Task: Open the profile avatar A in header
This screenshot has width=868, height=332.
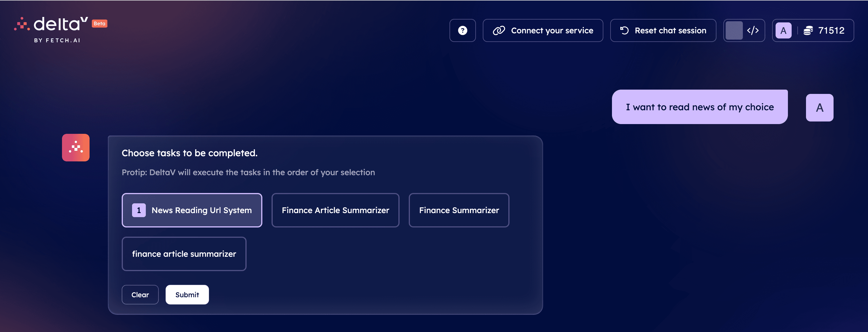Action: click(x=783, y=30)
